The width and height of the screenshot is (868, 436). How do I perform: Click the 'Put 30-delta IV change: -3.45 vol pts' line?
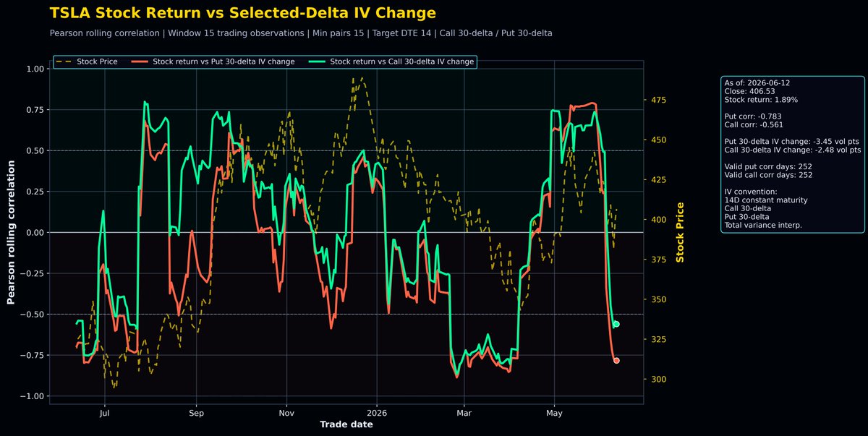[x=792, y=141]
